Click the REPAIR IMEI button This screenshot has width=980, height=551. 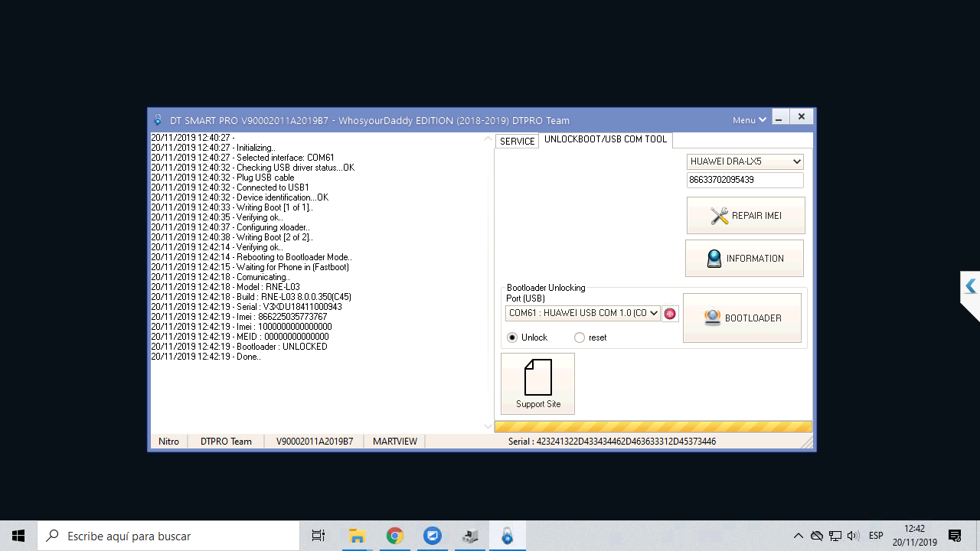(x=746, y=216)
